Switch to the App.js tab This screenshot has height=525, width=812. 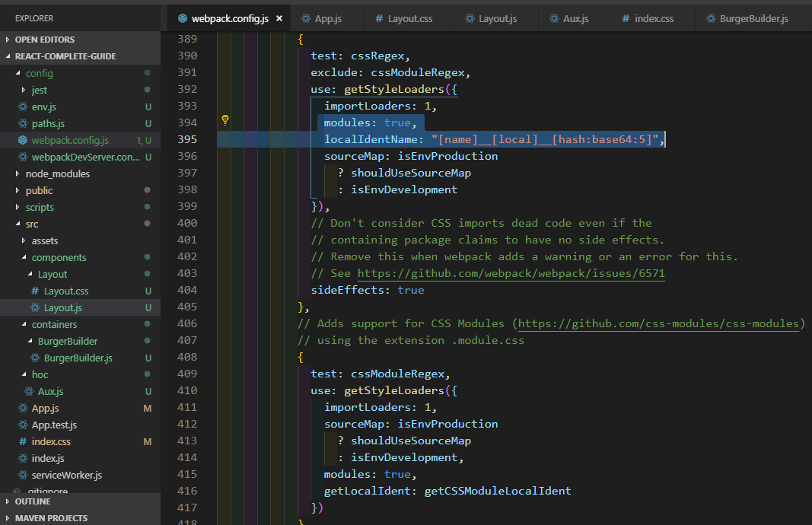click(326, 18)
